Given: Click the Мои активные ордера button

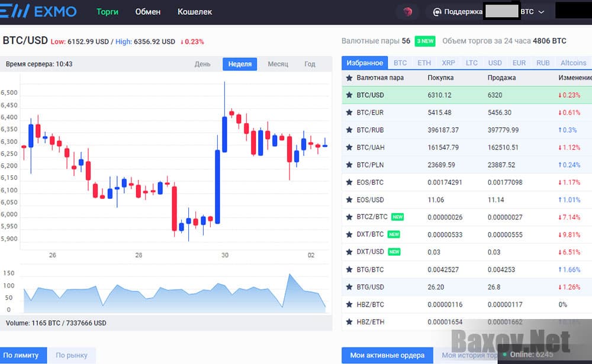Looking at the screenshot, I should pos(387,355).
